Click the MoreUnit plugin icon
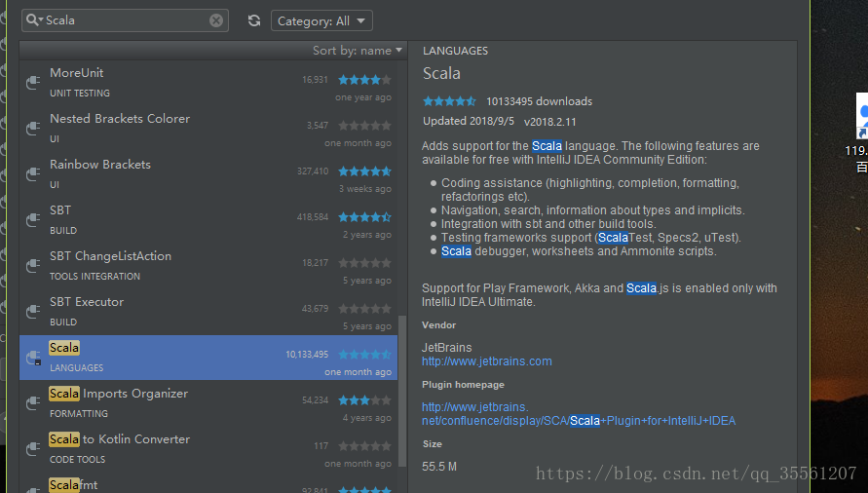The height and width of the screenshot is (493, 868). click(x=33, y=83)
